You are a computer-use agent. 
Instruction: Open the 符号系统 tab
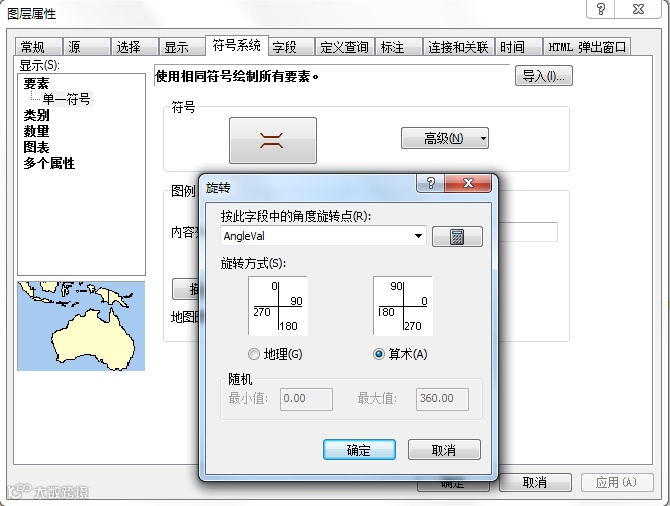237,45
